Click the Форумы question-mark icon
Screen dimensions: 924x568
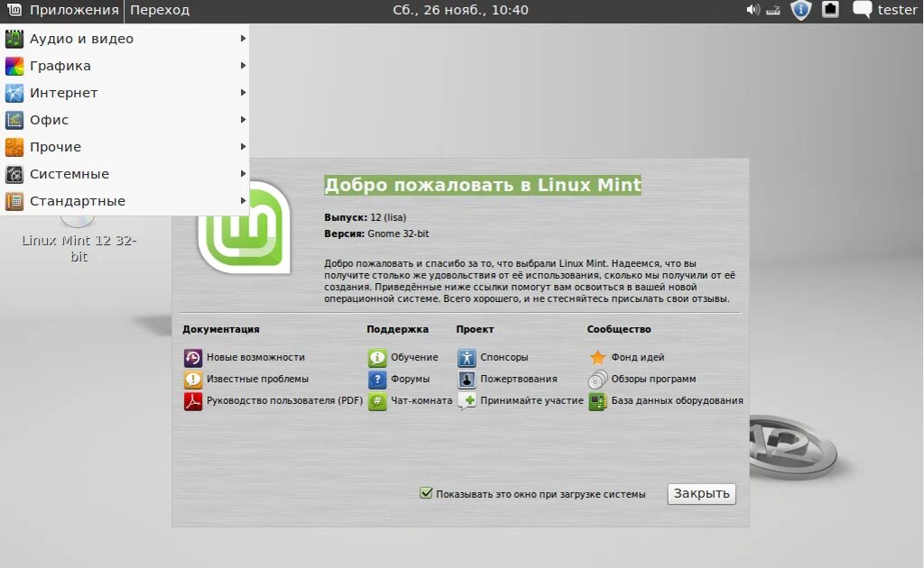pyautogui.click(x=377, y=379)
